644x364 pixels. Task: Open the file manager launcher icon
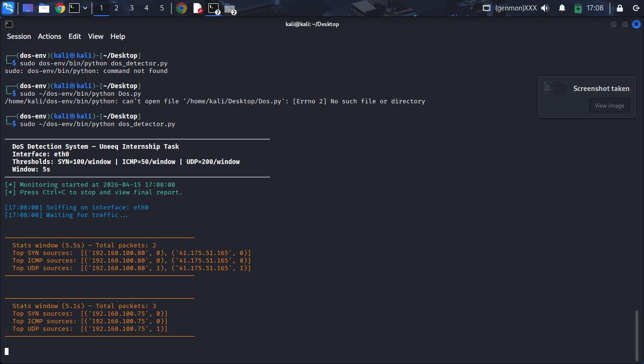44,8
